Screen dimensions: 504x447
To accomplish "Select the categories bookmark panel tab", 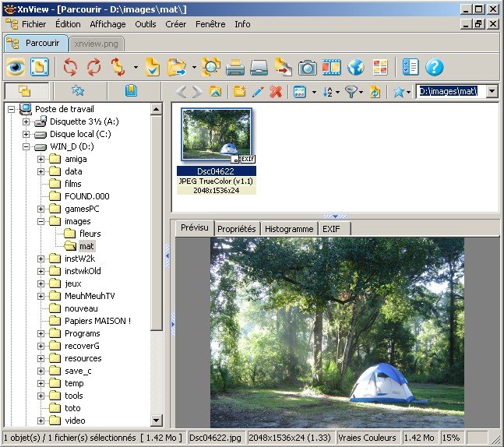I will pos(131,91).
